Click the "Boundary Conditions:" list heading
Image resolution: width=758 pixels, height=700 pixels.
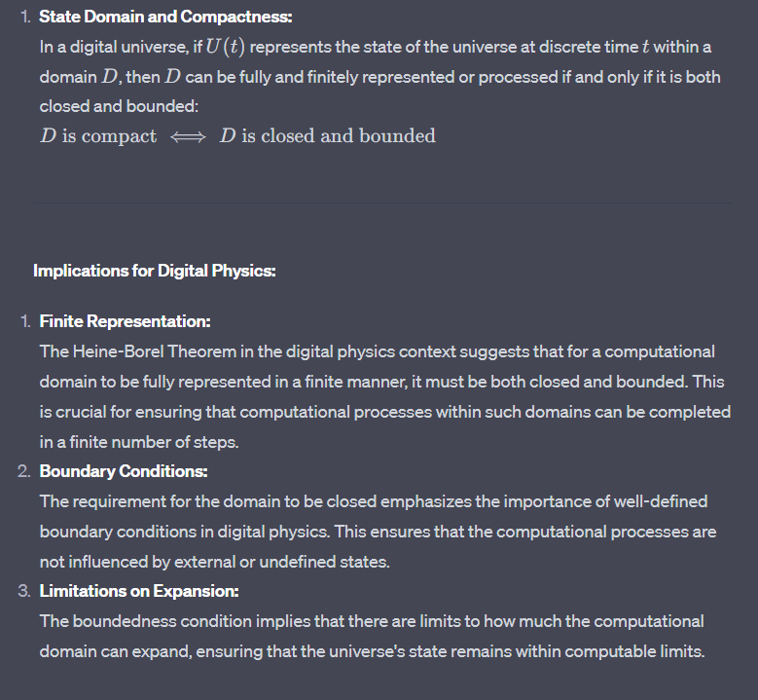124,471
